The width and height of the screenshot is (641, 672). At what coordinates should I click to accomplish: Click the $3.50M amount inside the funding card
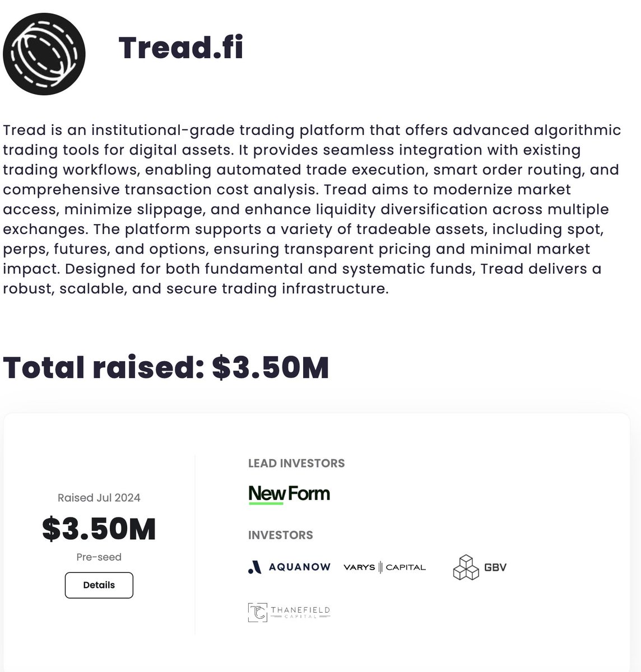[x=99, y=529]
